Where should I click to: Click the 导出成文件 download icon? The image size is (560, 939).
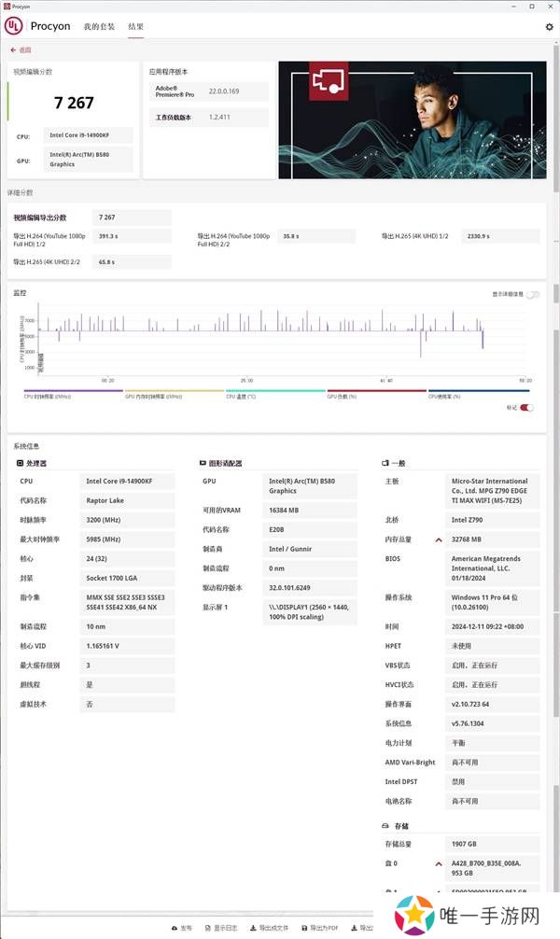pyautogui.click(x=253, y=928)
